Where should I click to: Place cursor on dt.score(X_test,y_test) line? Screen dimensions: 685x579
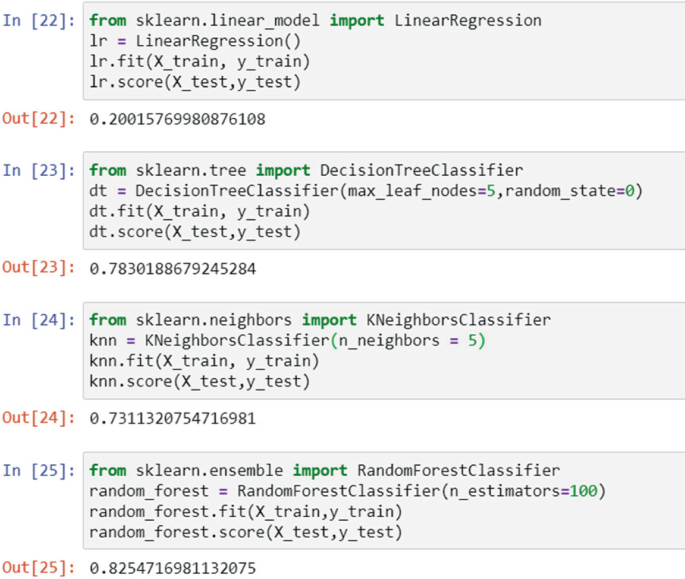tap(194, 232)
